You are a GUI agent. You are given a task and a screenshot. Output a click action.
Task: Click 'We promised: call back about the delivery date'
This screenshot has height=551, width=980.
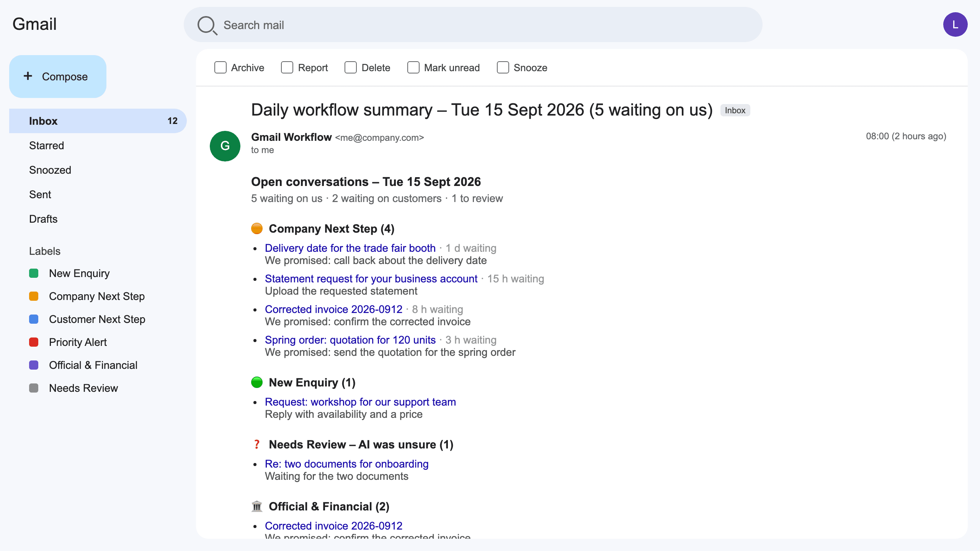(x=376, y=260)
